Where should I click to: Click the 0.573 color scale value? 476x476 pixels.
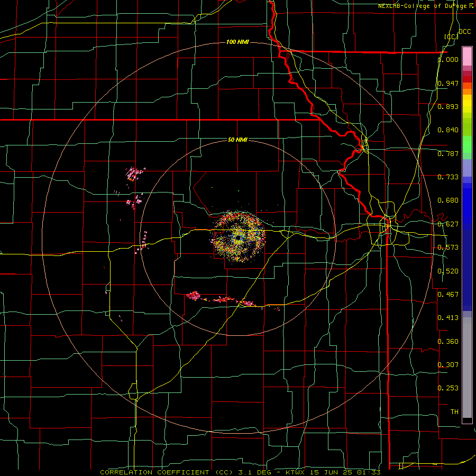448,248
